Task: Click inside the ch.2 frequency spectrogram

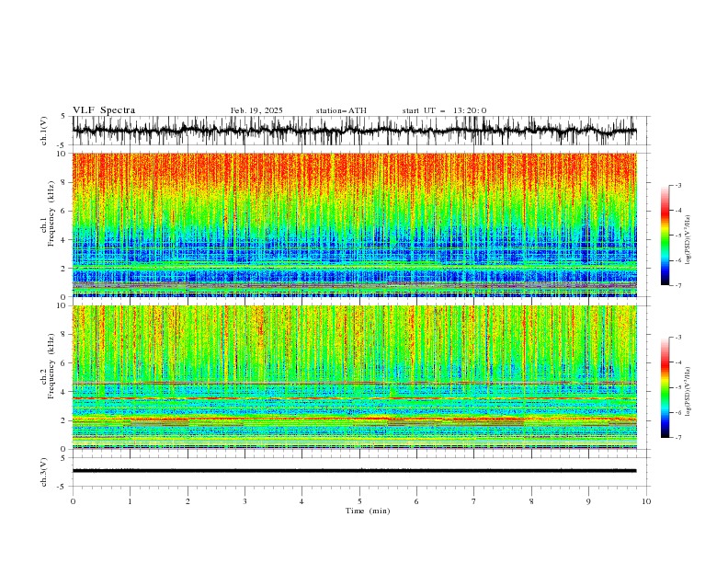Action: (x=354, y=377)
